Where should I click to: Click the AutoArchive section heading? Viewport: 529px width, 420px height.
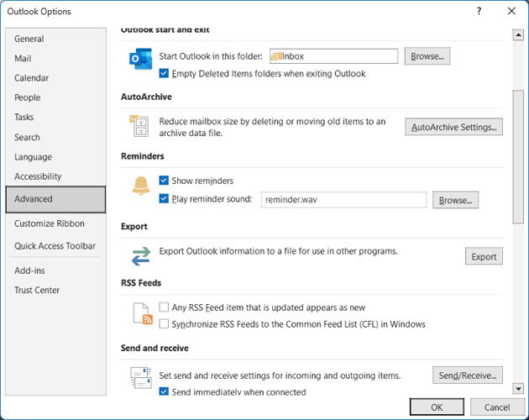(x=146, y=97)
